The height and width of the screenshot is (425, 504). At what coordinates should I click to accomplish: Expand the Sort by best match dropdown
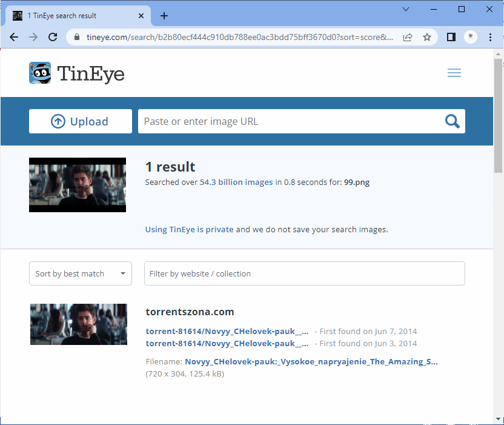81,273
